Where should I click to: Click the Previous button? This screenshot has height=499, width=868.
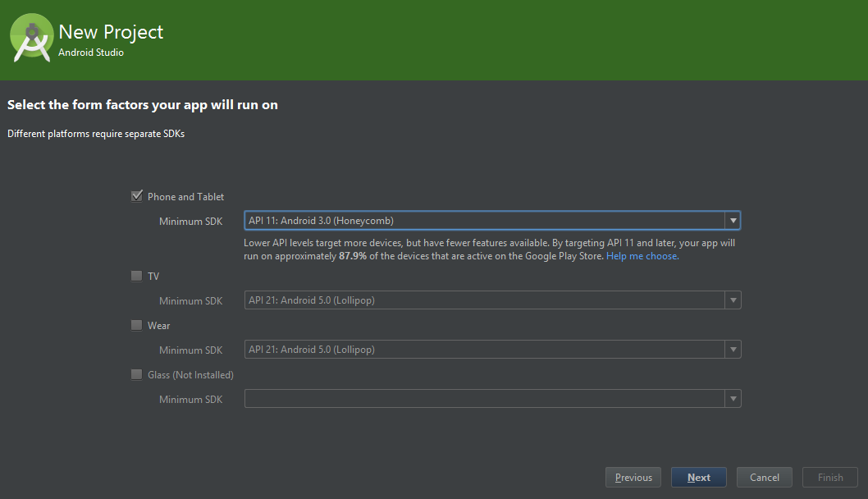[x=633, y=477]
